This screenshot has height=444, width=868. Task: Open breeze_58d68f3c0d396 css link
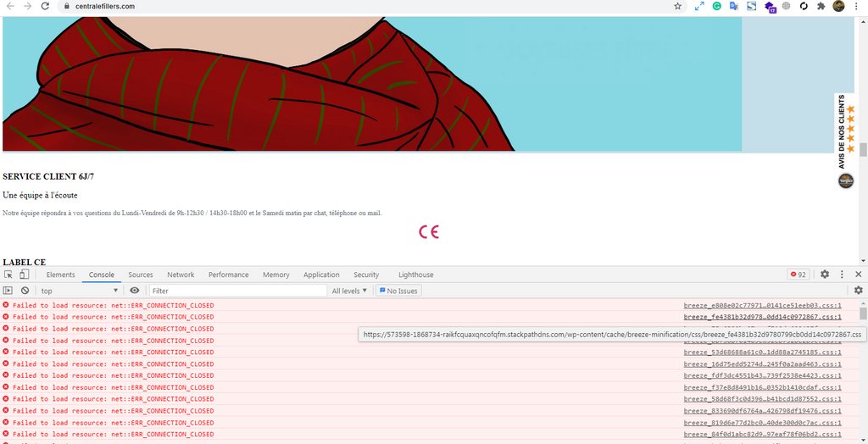(x=762, y=399)
